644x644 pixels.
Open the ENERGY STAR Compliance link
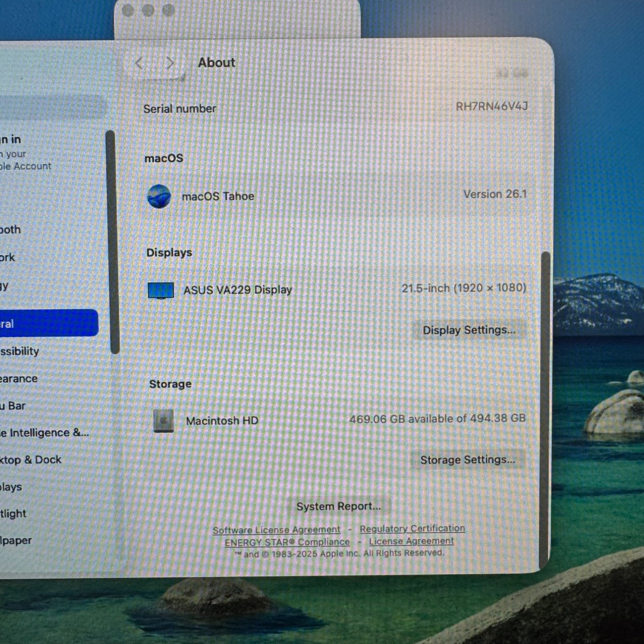point(287,542)
